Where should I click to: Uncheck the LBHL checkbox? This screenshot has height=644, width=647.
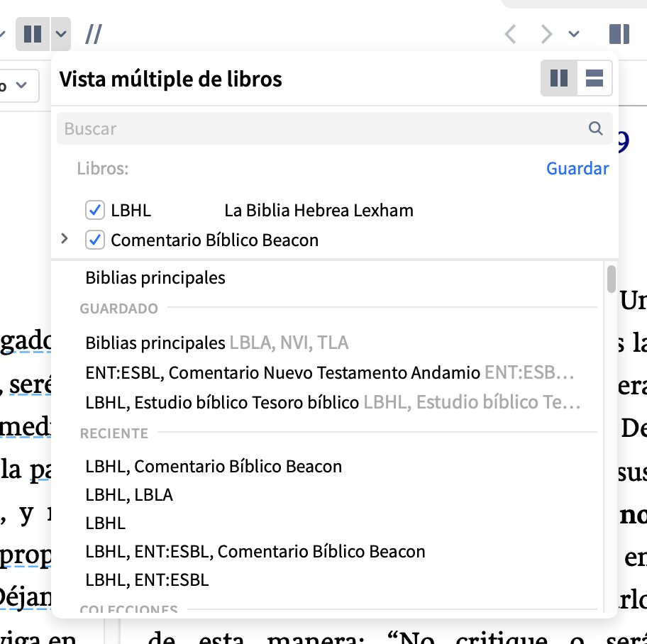pos(94,210)
